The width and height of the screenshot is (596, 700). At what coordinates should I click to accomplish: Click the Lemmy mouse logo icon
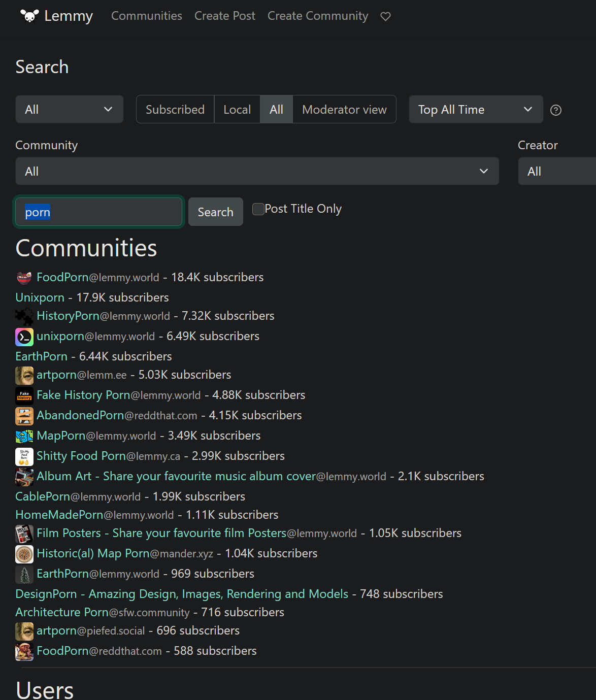pos(29,16)
